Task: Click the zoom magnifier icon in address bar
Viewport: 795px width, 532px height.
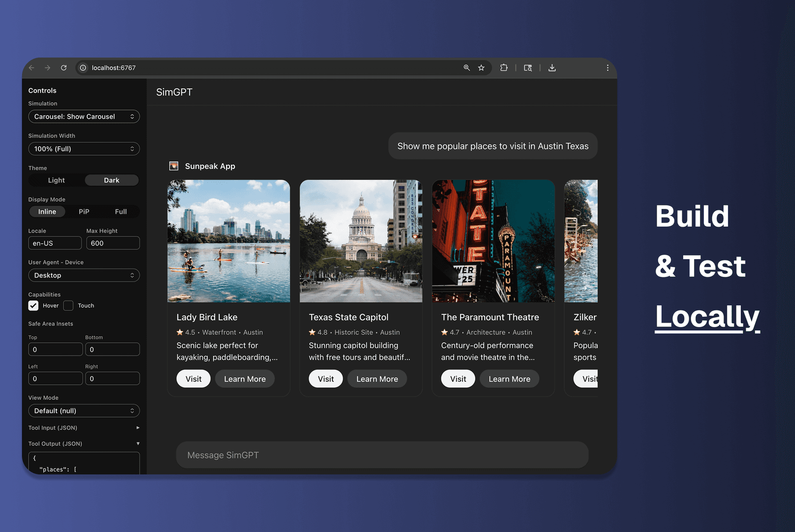Action: 466,68
